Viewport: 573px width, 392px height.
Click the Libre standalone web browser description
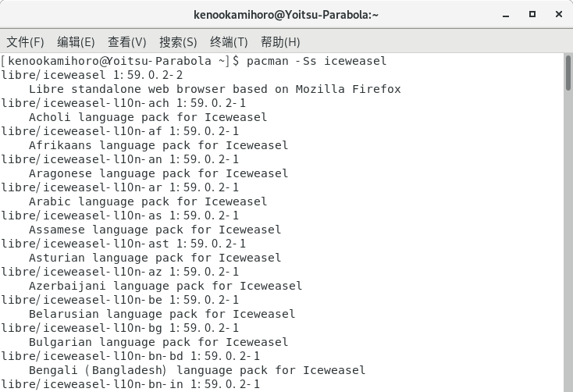pyautogui.click(x=215, y=89)
